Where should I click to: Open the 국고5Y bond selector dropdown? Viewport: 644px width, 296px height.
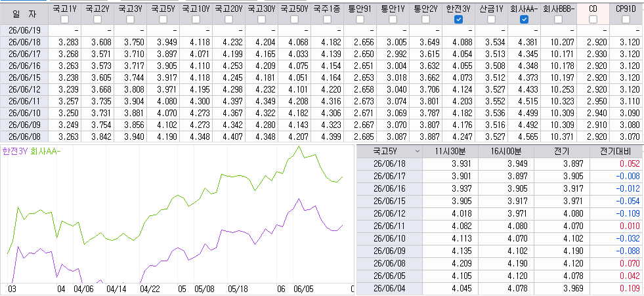click(x=418, y=151)
